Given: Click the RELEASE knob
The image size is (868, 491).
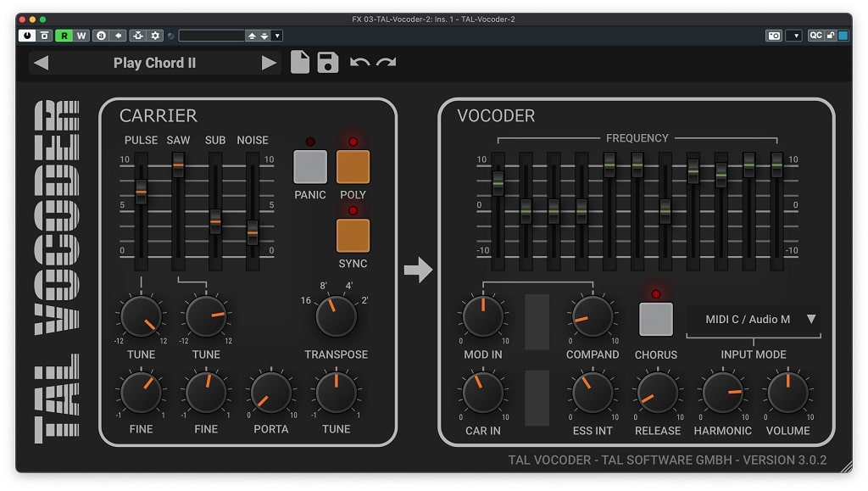Looking at the screenshot, I should point(658,393).
